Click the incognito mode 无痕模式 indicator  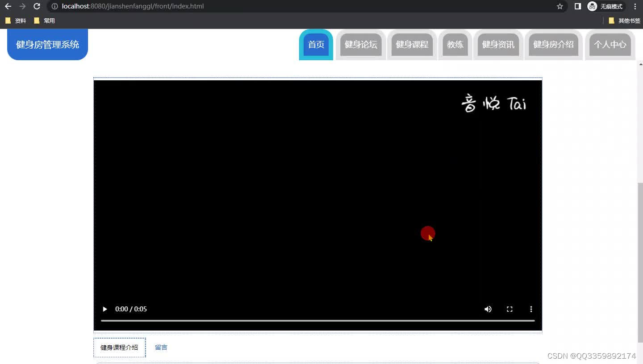click(605, 6)
